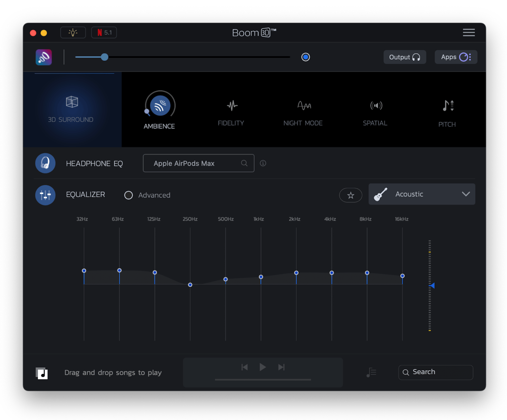The image size is (507, 420).
Task: Click the music queue icon near Search
Action: 371,373
